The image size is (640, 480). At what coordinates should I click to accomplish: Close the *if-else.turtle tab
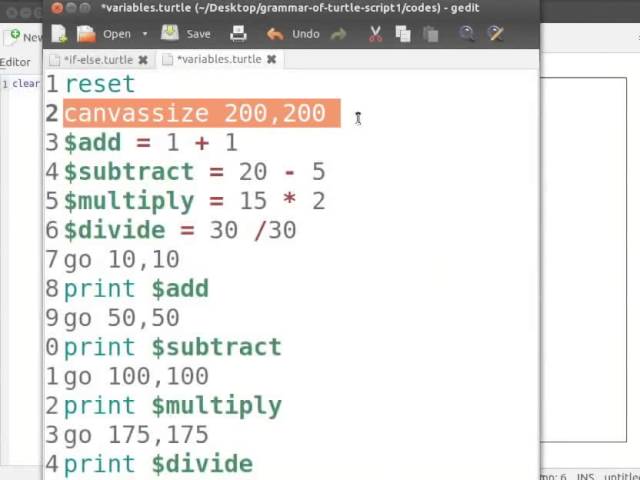[142, 60]
